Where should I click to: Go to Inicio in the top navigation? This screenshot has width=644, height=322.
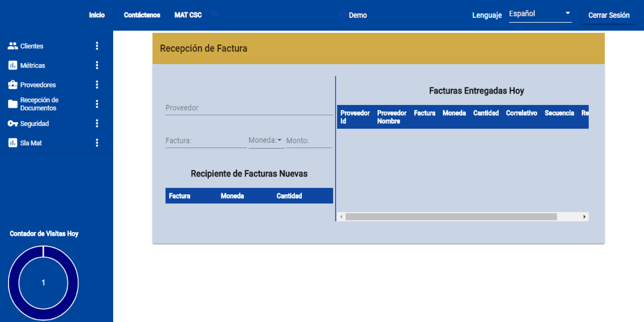[x=97, y=15]
